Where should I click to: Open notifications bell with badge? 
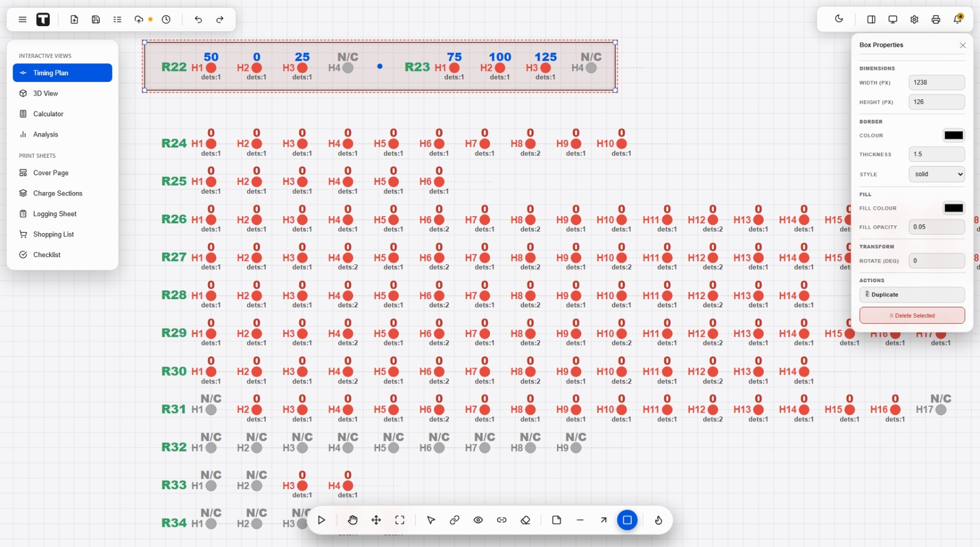[x=958, y=19]
